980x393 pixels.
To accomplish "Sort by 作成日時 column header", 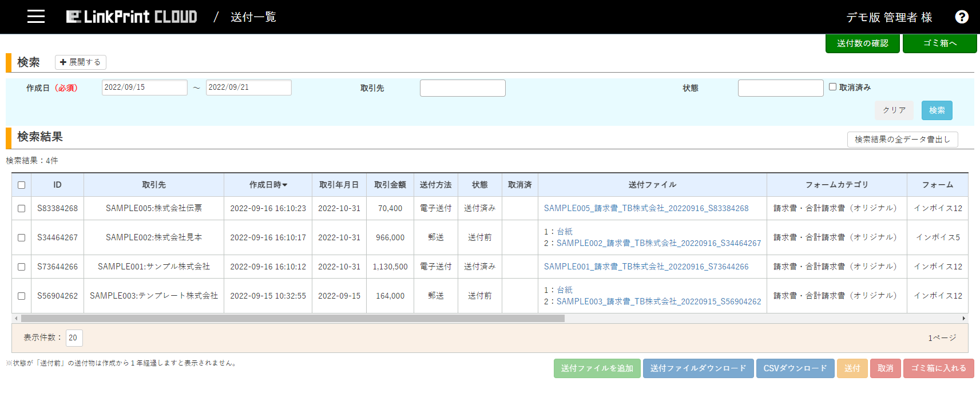I will (x=268, y=185).
